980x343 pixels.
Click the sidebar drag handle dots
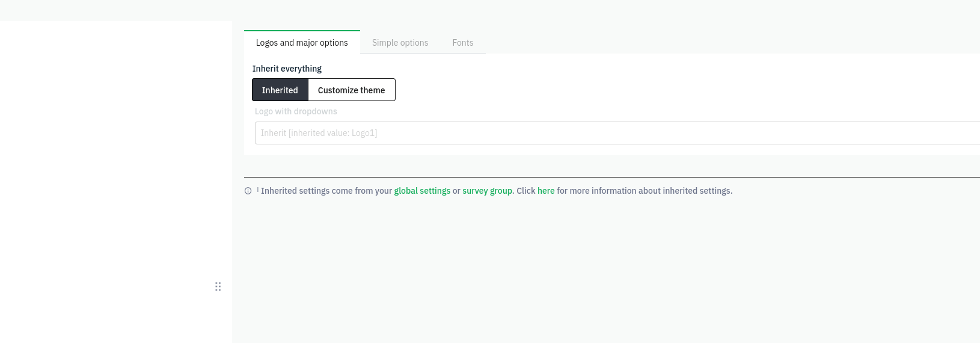218,286
